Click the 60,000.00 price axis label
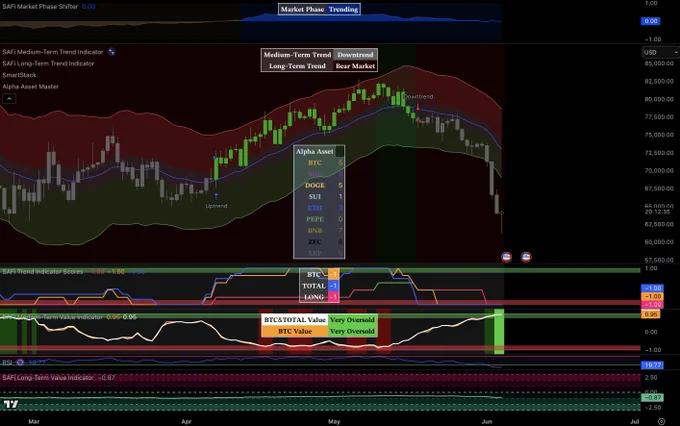The width and height of the screenshot is (680, 426). (x=659, y=242)
